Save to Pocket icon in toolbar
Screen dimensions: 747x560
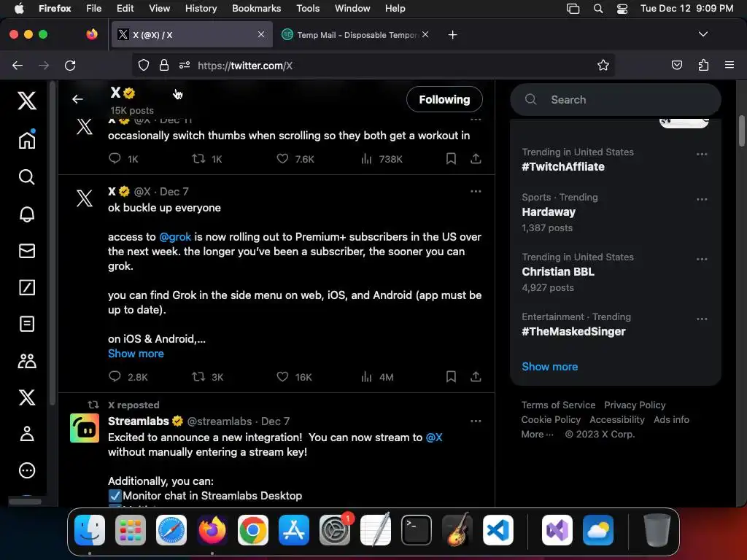[x=676, y=65]
